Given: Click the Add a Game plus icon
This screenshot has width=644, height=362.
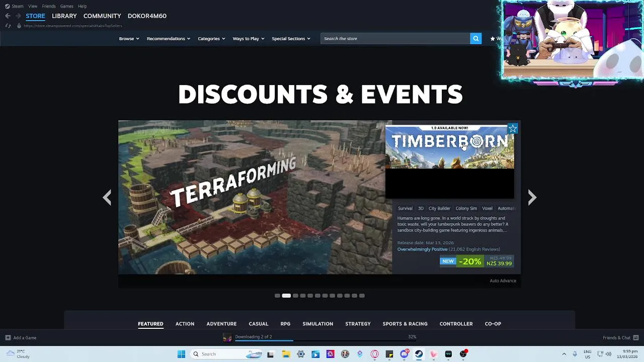Looking at the screenshot, I should 8,338.
